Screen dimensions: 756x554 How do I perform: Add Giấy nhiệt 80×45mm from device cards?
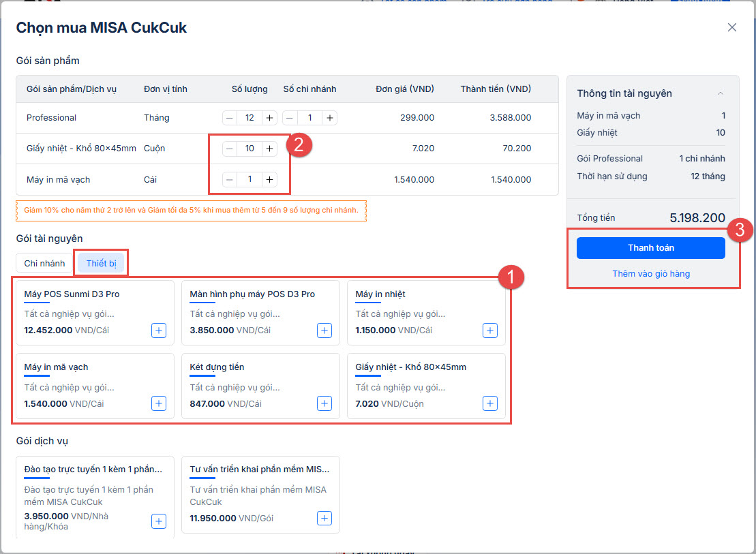489,403
